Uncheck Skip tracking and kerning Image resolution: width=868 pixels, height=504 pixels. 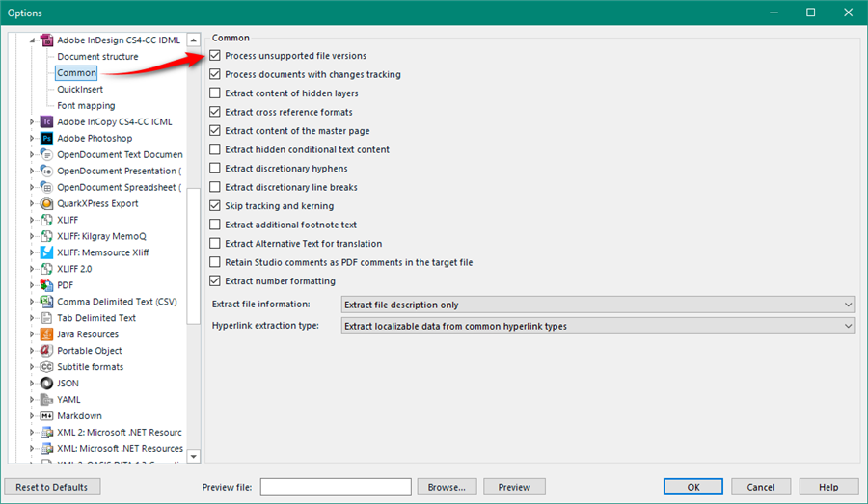pyautogui.click(x=215, y=206)
